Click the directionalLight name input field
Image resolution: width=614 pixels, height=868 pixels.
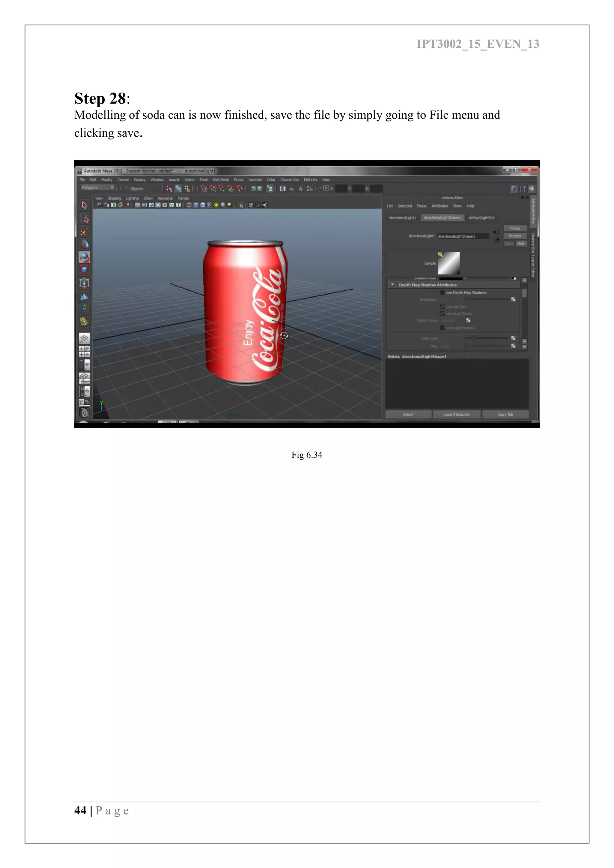(463, 236)
